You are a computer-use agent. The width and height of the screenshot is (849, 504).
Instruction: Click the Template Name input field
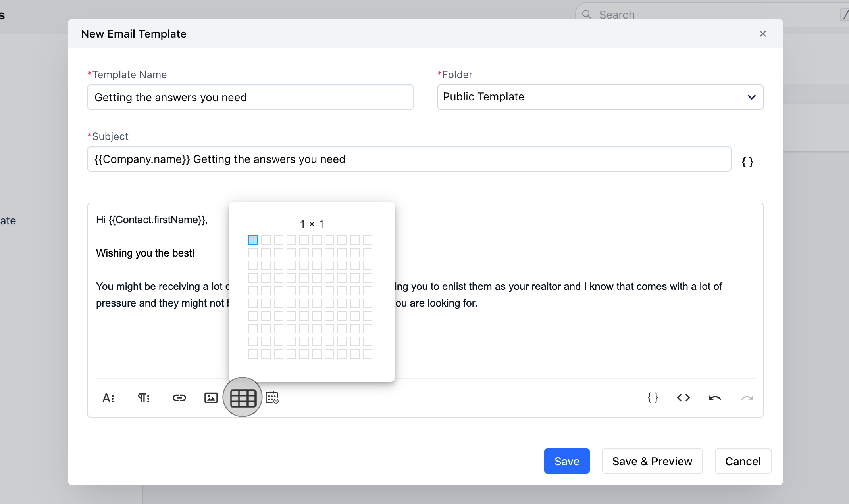click(250, 97)
